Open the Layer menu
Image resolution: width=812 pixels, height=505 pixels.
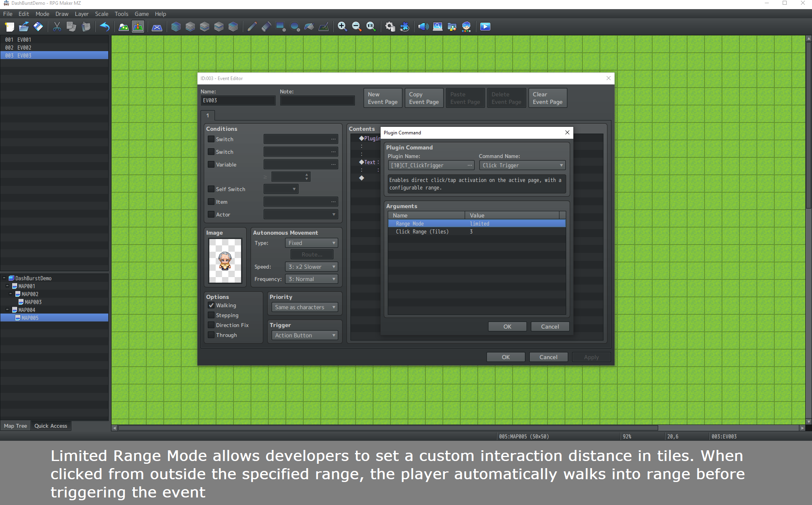click(82, 14)
